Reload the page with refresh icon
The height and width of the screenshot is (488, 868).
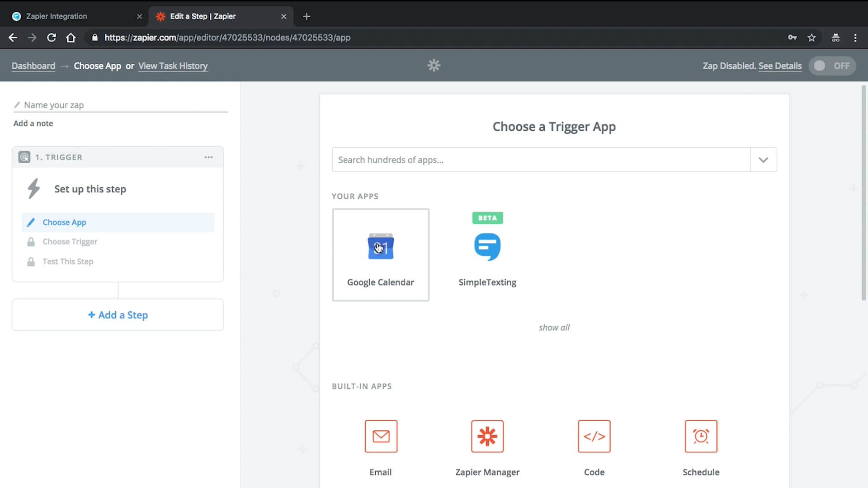coord(52,38)
